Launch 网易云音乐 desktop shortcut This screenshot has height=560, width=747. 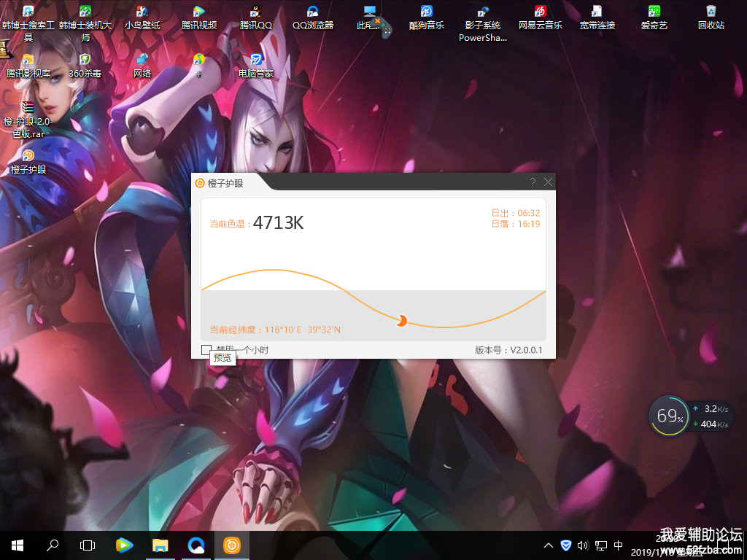[x=541, y=18]
